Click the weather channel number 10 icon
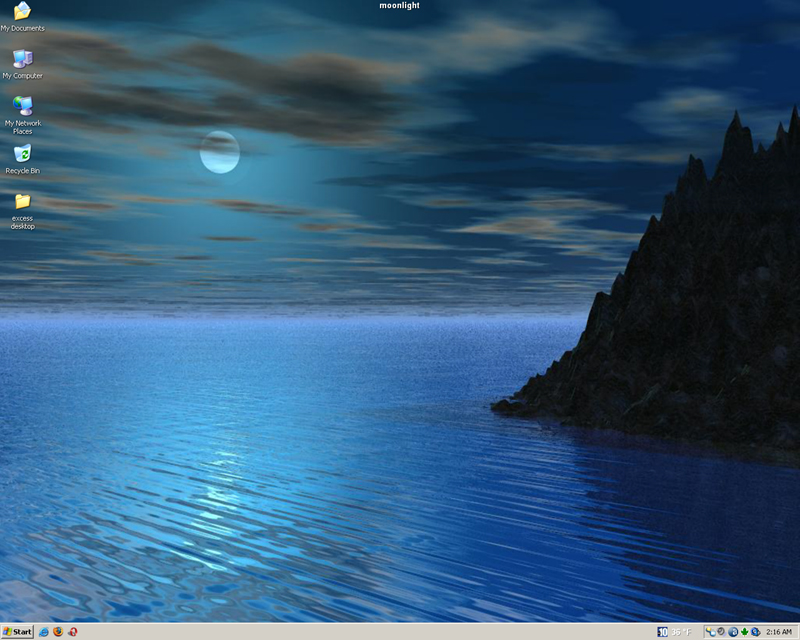The width and height of the screenshot is (800, 640). point(663,632)
